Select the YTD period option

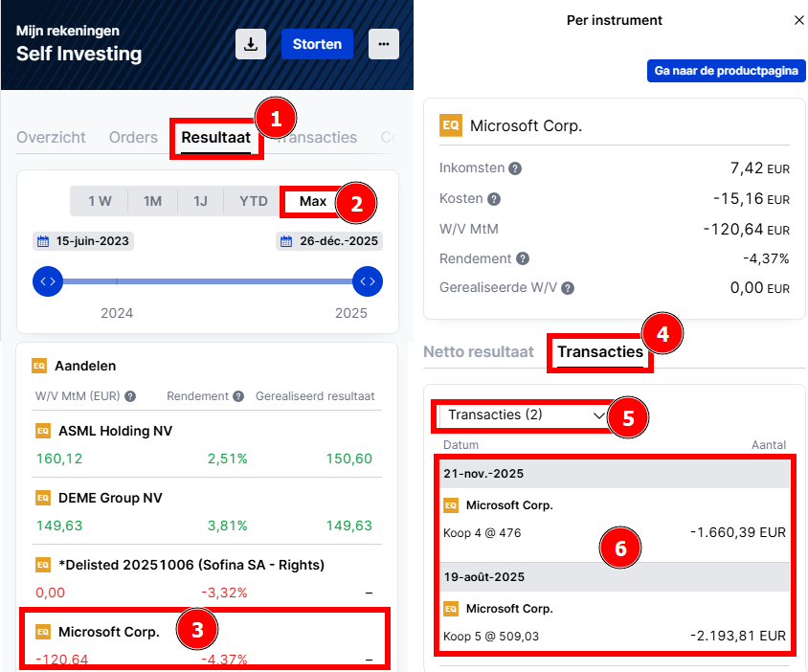[x=253, y=201]
